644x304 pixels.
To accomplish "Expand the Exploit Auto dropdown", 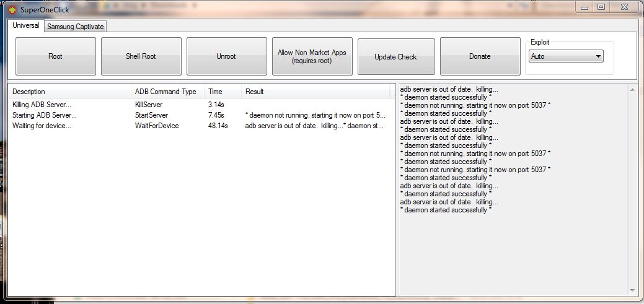I will point(566,56).
